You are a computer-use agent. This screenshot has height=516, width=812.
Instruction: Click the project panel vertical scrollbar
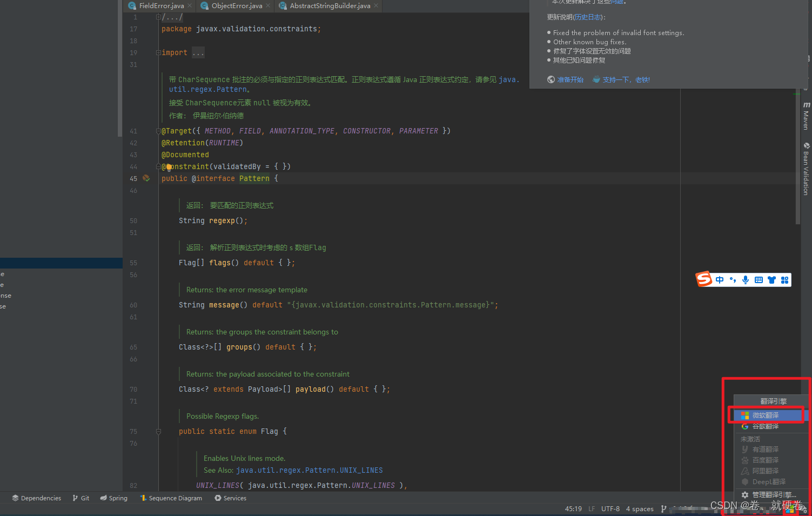coord(120,68)
